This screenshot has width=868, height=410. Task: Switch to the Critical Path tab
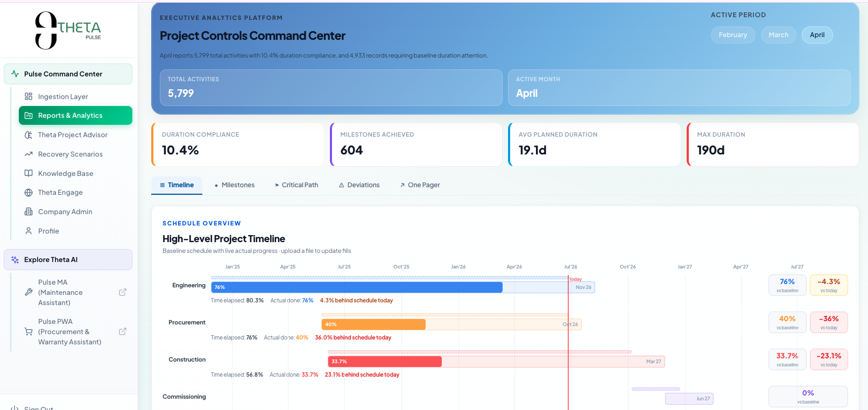pyautogui.click(x=296, y=185)
